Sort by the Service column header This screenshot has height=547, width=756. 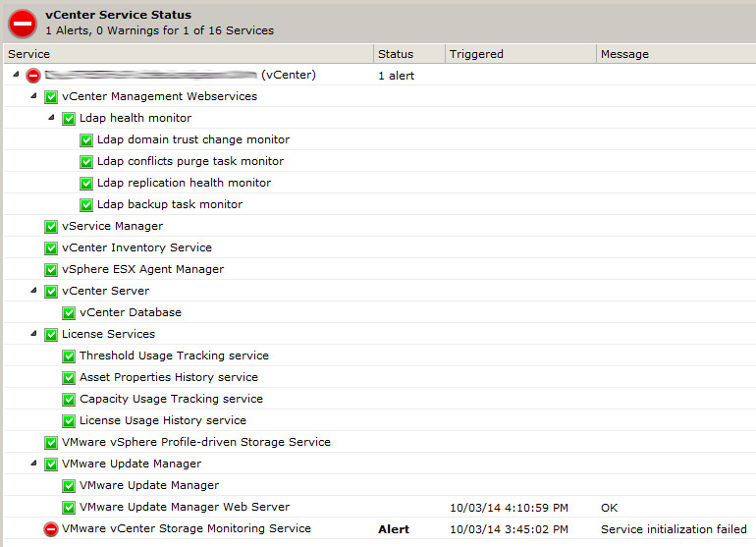coord(189,54)
